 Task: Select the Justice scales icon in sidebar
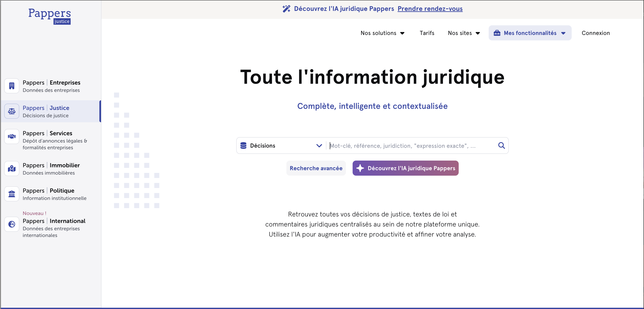point(12,111)
